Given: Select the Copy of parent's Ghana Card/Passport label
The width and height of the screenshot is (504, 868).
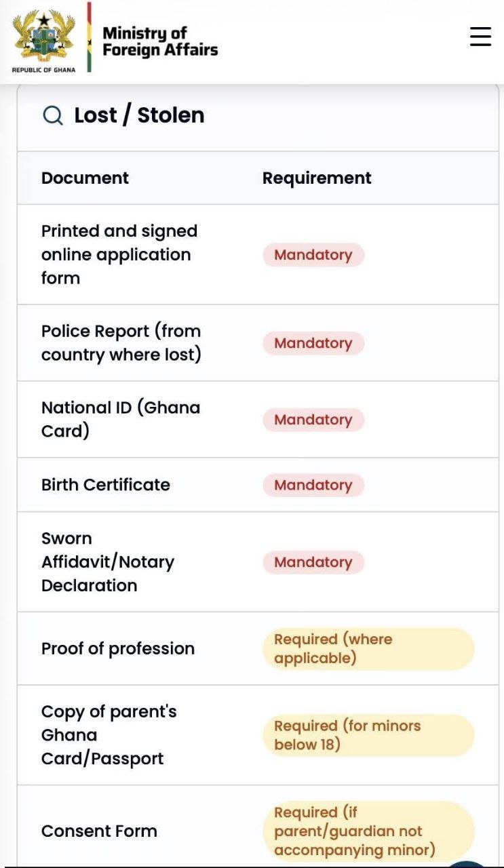Looking at the screenshot, I should (x=109, y=735).
